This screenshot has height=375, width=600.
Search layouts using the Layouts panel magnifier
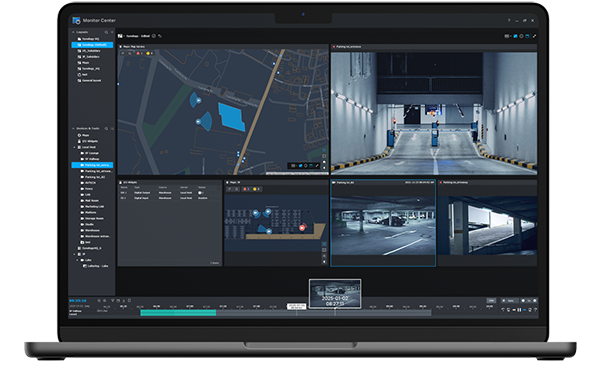pyautogui.click(x=106, y=32)
